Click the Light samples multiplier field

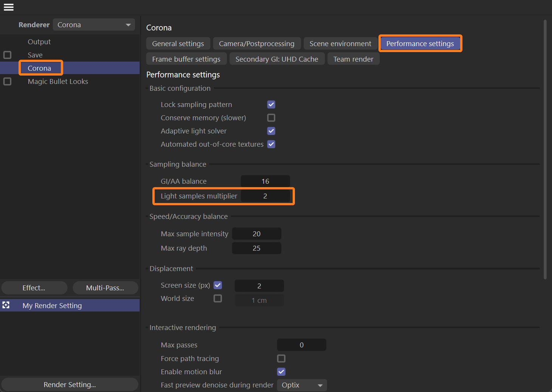pos(265,196)
